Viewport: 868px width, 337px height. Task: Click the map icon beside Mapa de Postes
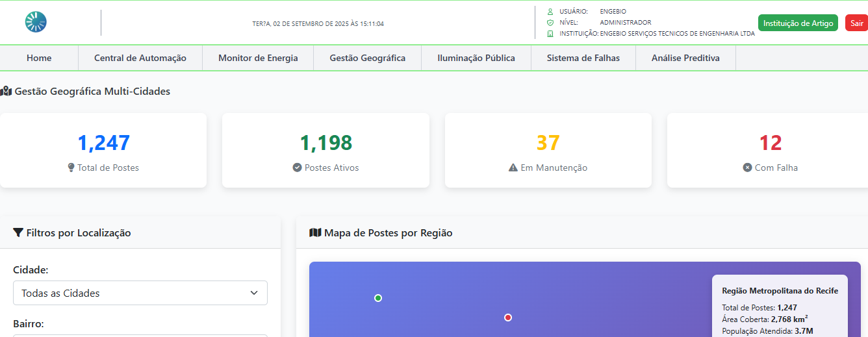tap(315, 232)
